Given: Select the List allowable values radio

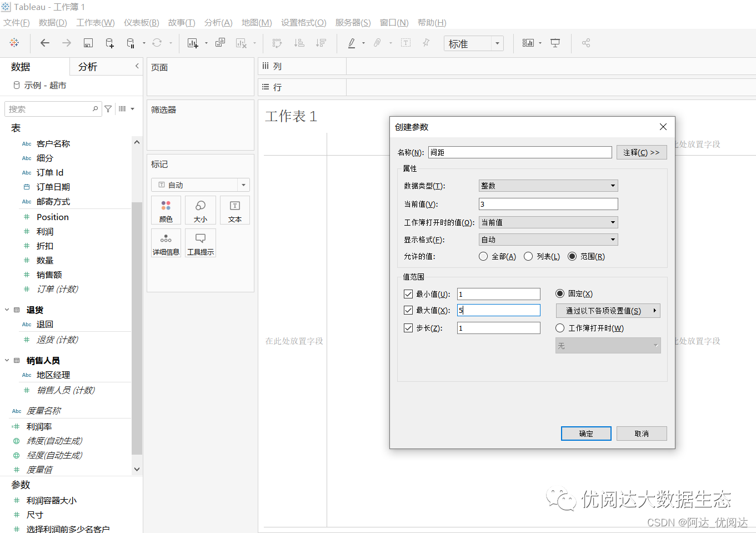Looking at the screenshot, I should [528, 256].
